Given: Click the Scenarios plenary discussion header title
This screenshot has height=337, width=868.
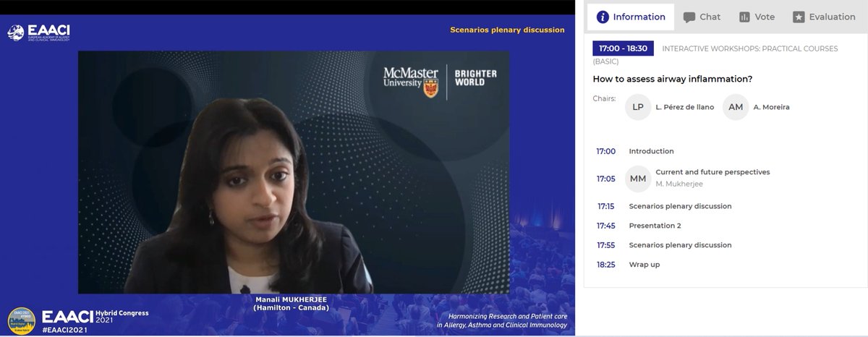Looking at the screenshot, I should [506, 30].
